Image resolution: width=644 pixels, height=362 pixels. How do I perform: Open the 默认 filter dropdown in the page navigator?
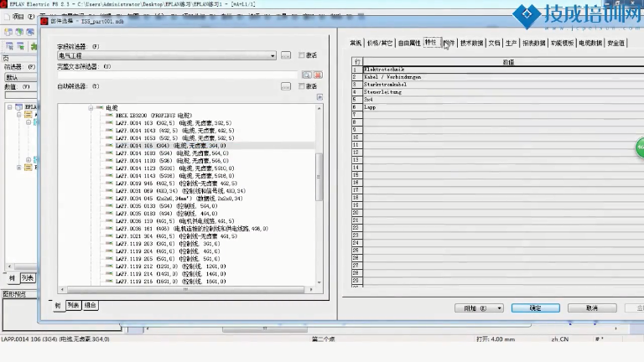tap(20, 77)
